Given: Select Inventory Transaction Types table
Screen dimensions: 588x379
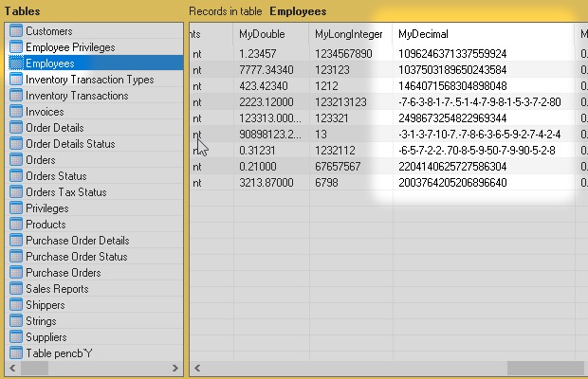Looking at the screenshot, I should point(89,80).
